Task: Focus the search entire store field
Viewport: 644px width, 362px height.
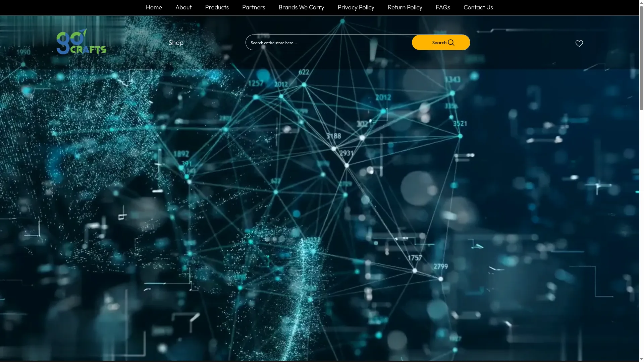Action: point(329,43)
